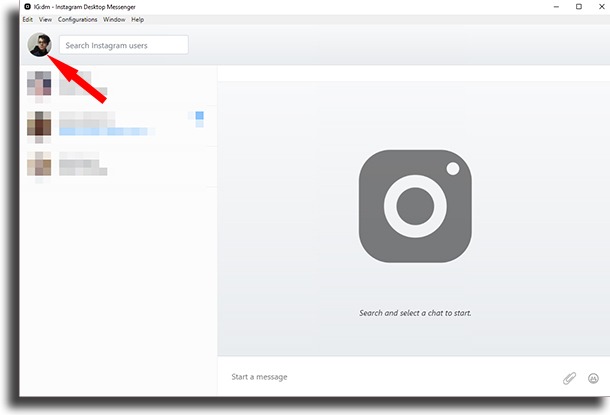Open the Help menu

point(137,19)
